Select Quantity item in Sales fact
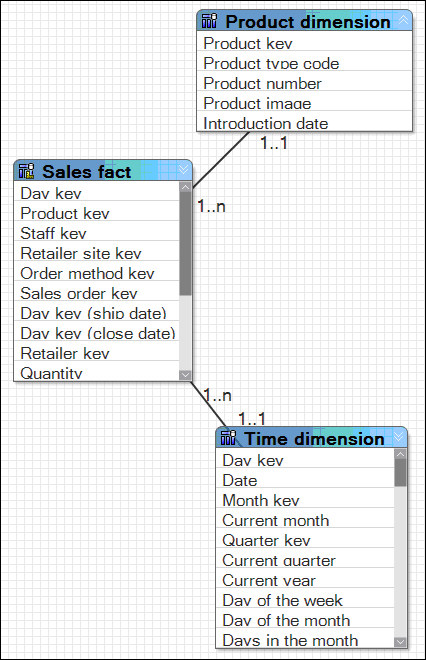Viewport: 426px width, 660px height. coord(97,373)
